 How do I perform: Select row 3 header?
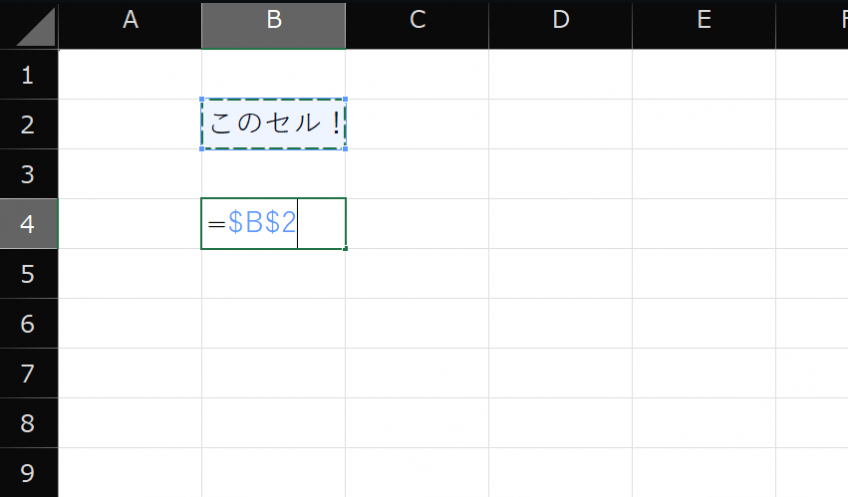(x=28, y=174)
